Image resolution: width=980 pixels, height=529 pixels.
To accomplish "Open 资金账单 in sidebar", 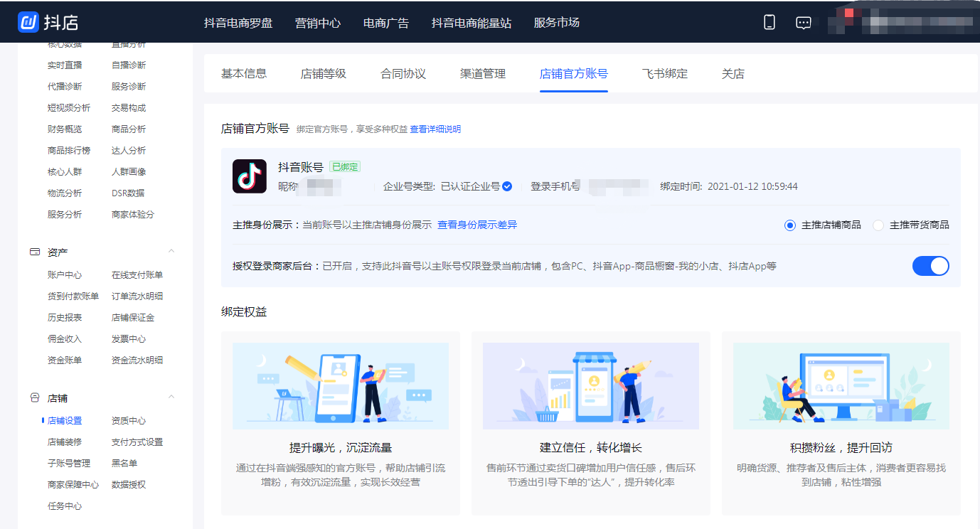I will 65,360.
